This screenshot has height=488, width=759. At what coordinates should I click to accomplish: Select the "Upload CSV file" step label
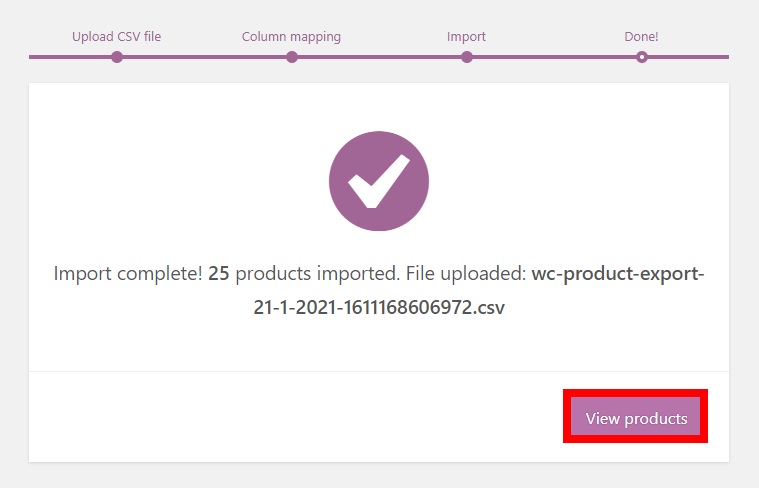pyautogui.click(x=116, y=37)
